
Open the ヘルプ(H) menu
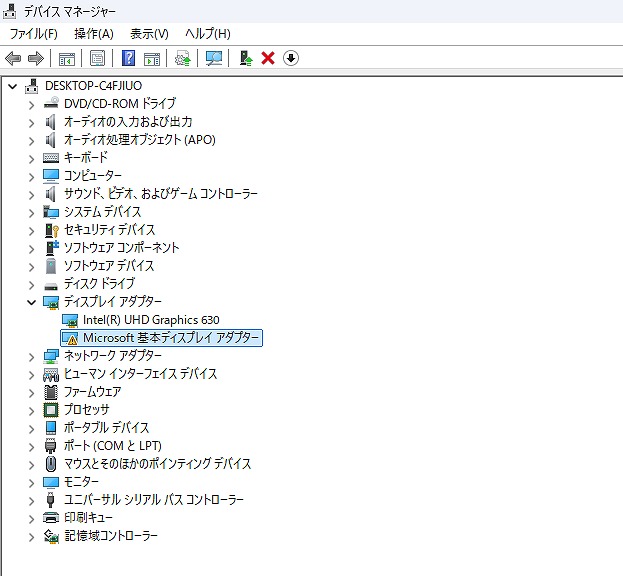click(207, 34)
